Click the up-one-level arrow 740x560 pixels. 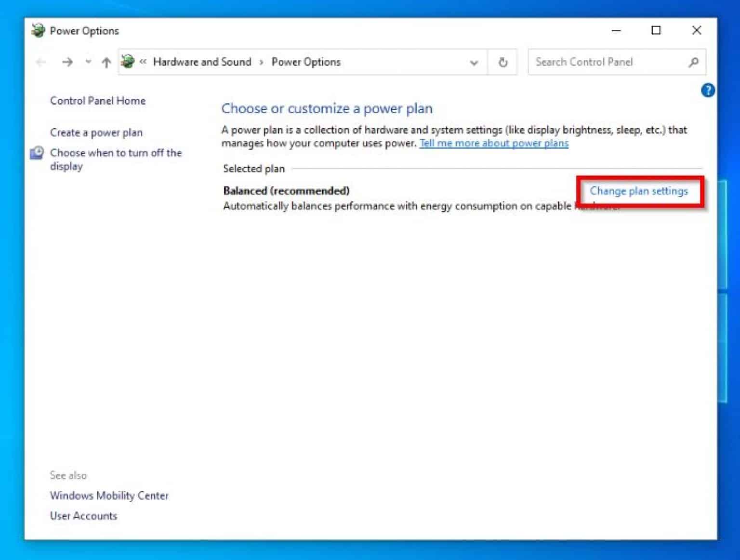click(106, 62)
